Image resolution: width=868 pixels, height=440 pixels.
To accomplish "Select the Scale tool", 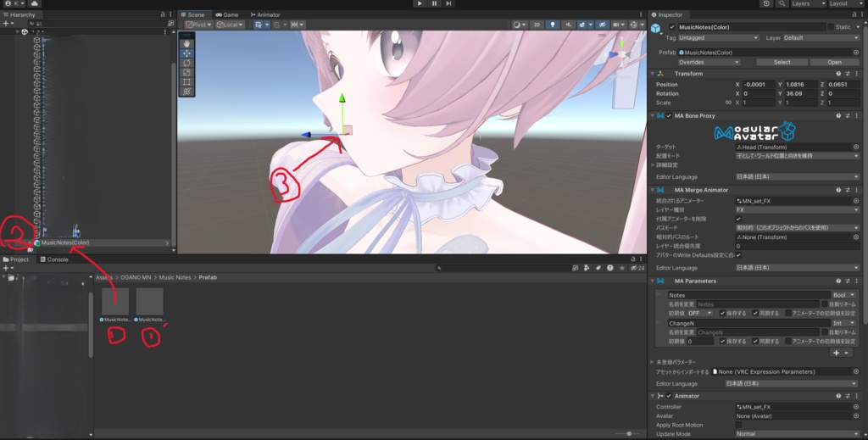I will click(186, 72).
